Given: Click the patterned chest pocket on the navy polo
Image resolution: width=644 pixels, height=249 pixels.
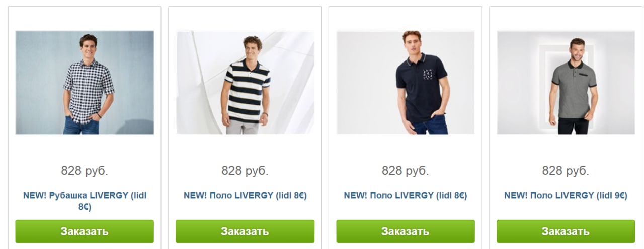Looking at the screenshot, I should [x=428, y=75].
